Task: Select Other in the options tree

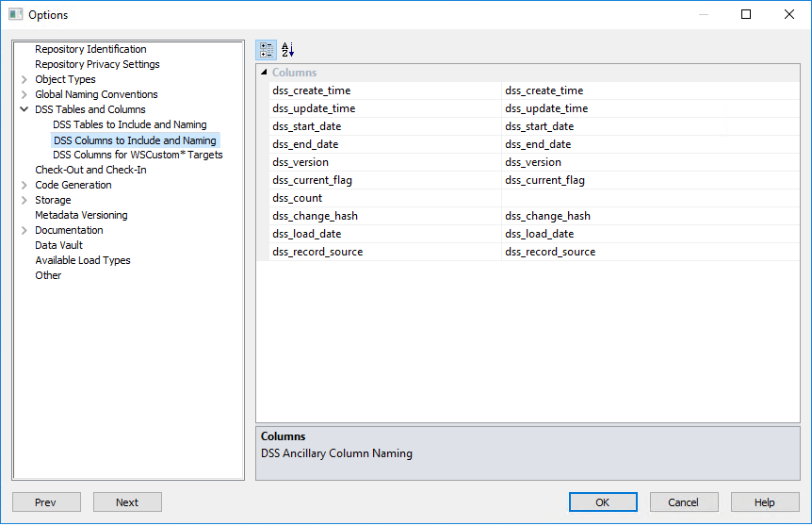Action: point(48,275)
